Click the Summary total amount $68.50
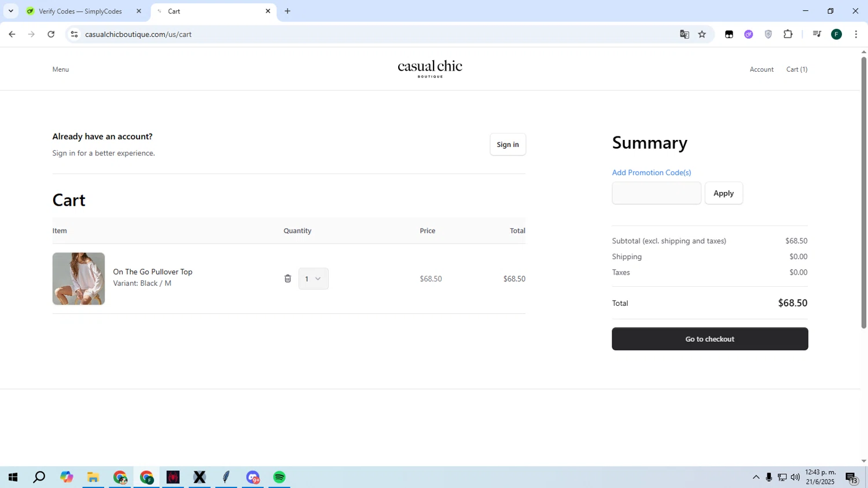 793,303
